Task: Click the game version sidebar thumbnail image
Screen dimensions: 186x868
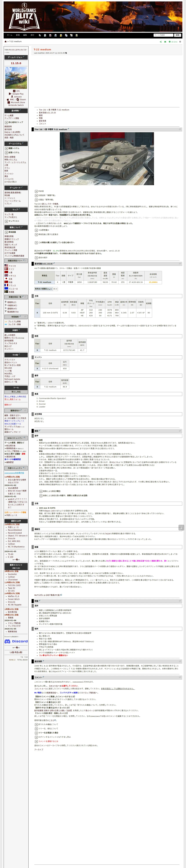Action: point(16,78)
